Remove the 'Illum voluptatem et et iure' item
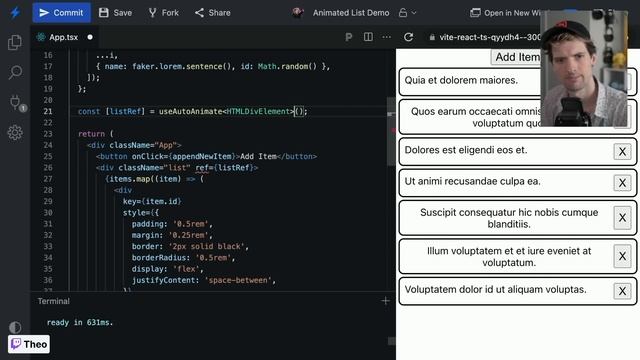640x360 pixels. [x=622, y=256]
